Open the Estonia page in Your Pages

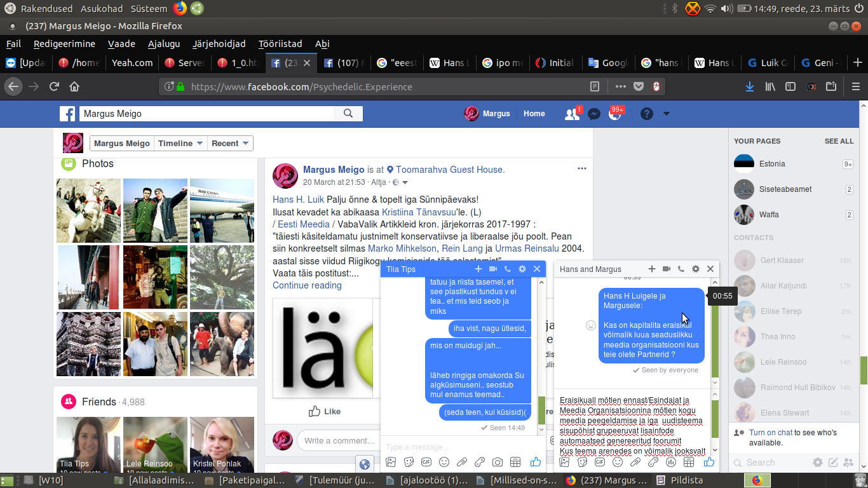pos(793,164)
